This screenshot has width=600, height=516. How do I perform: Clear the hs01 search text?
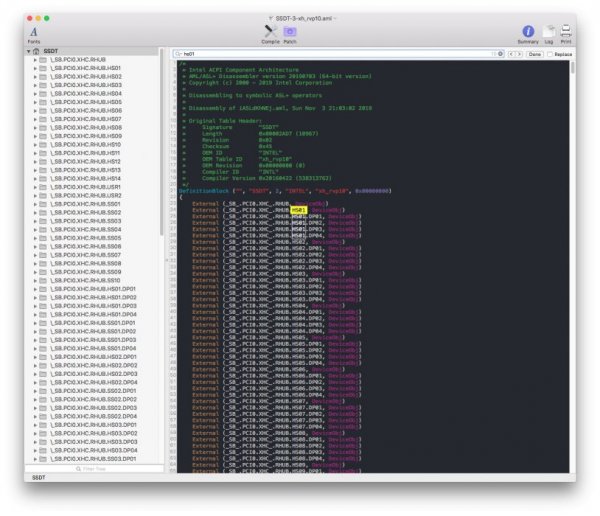pyautogui.click(x=501, y=53)
